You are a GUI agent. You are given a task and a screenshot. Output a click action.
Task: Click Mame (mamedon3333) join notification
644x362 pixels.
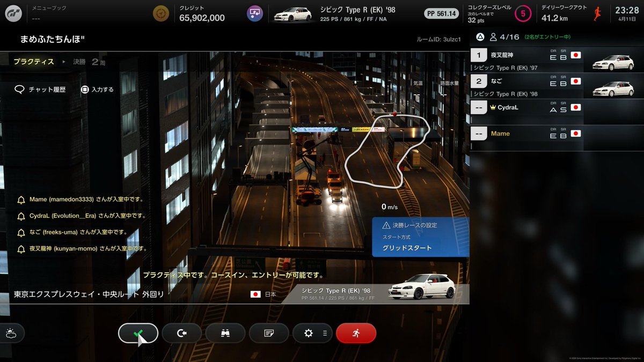tap(87, 200)
